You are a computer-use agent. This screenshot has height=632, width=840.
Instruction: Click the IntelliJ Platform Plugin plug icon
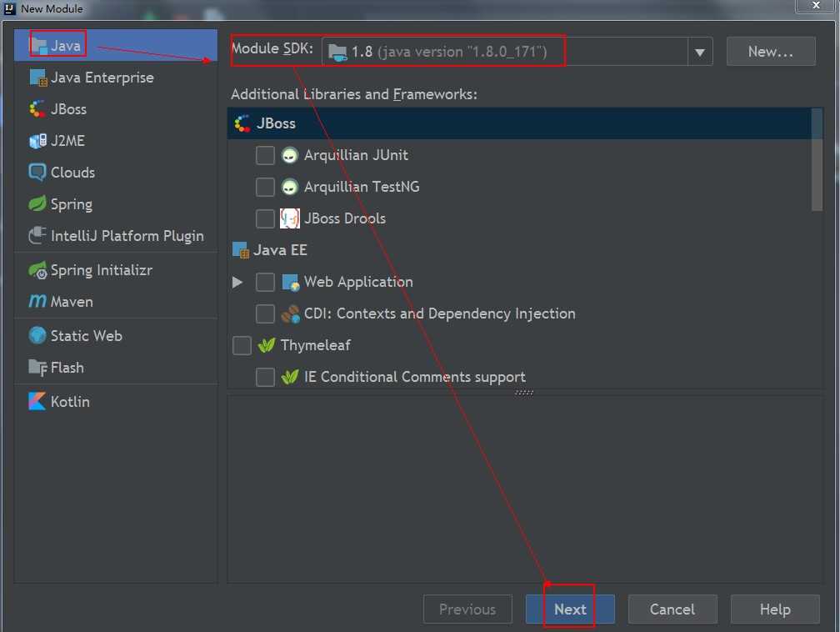pos(37,235)
